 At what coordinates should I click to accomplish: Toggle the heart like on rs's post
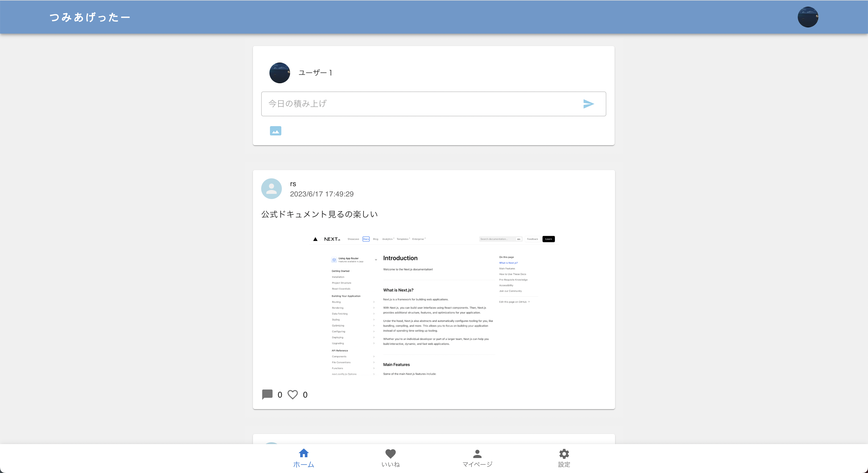pos(292,394)
